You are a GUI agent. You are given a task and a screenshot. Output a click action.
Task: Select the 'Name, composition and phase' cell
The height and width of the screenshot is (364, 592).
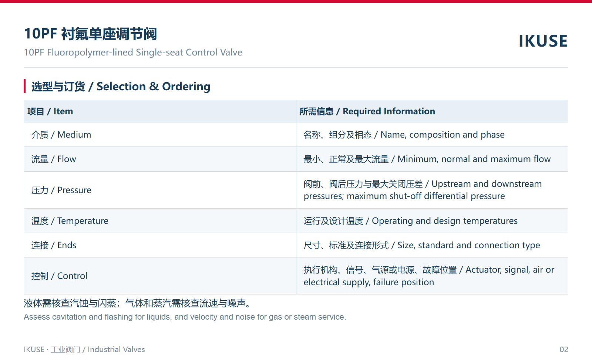click(x=432, y=135)
